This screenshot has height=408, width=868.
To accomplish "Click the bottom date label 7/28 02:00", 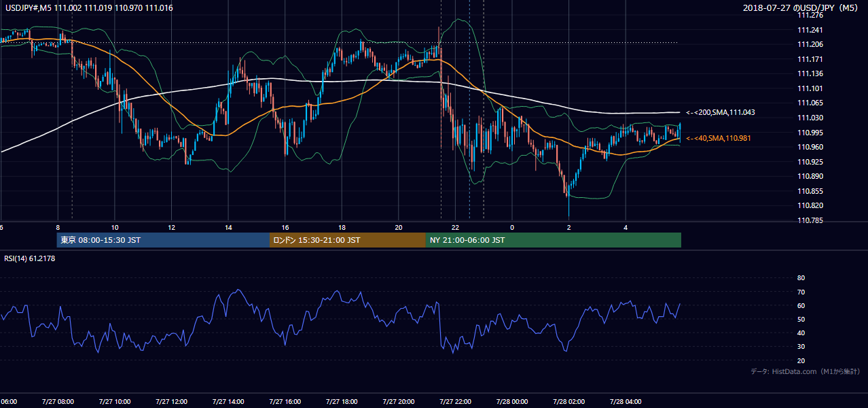I will (x=568, y=401).
